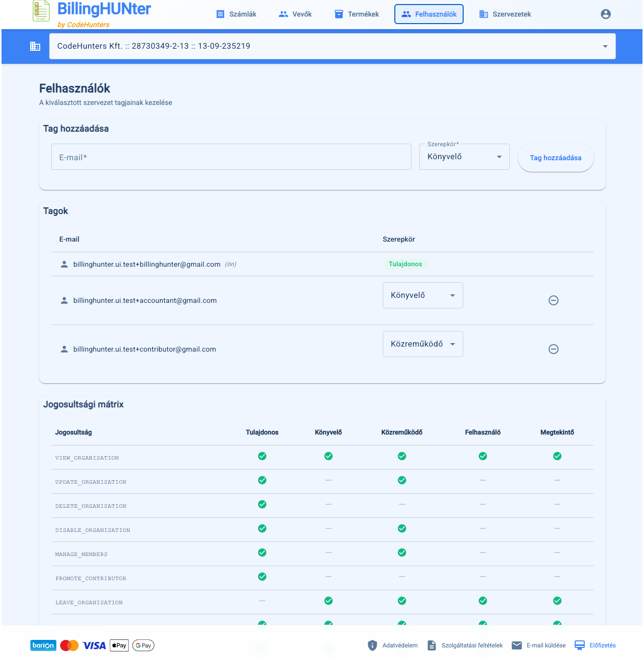Click Könyvelő checkmark for VIEW_ORGANISATION
644x661 pixels.
[329, 456]
